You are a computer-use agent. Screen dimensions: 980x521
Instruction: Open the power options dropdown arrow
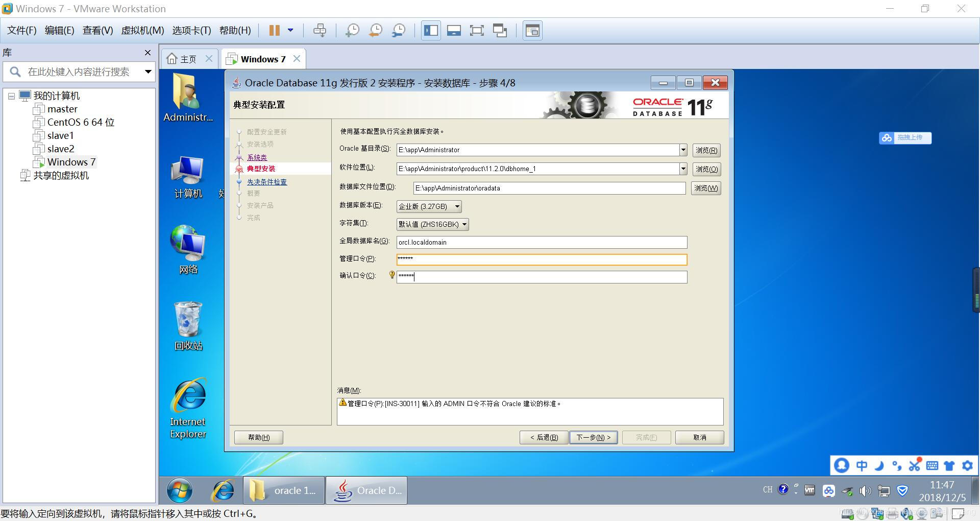pos(290,31)
